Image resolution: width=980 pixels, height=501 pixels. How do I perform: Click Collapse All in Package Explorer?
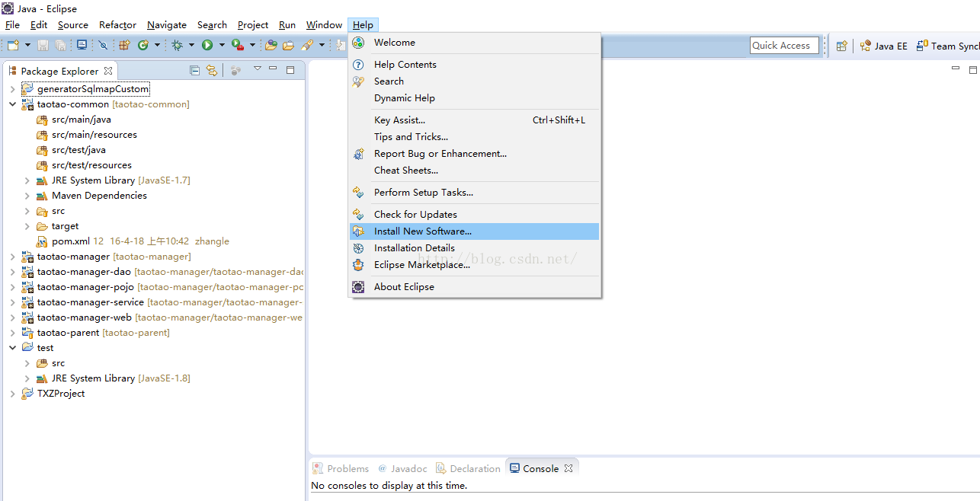click(x=194, y=70)
